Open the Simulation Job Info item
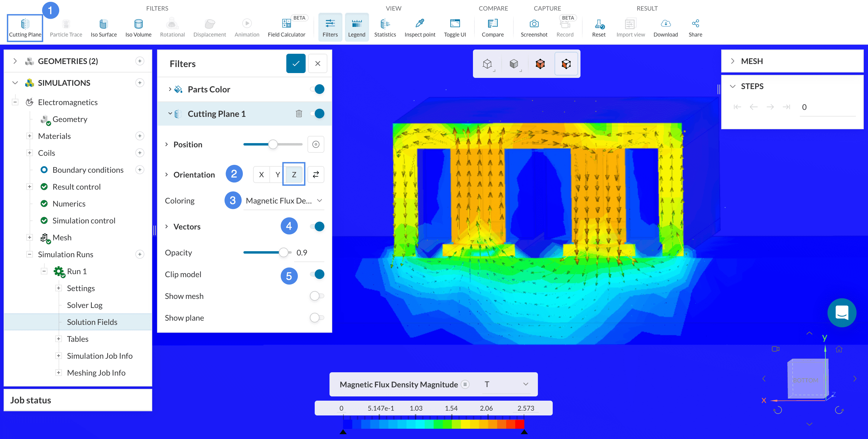The height and width of the screenshot is (439, 868). 99,356
